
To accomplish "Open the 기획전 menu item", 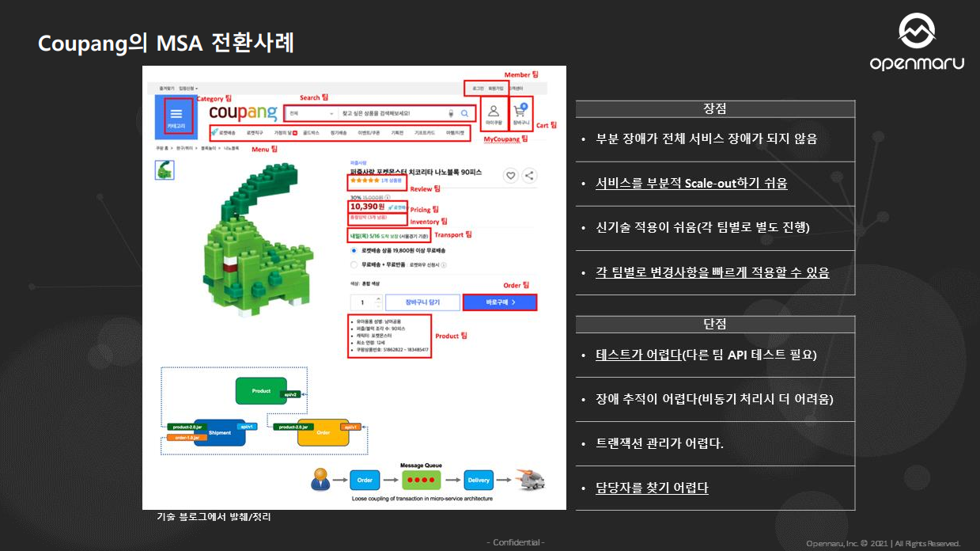I will point(397,133).
